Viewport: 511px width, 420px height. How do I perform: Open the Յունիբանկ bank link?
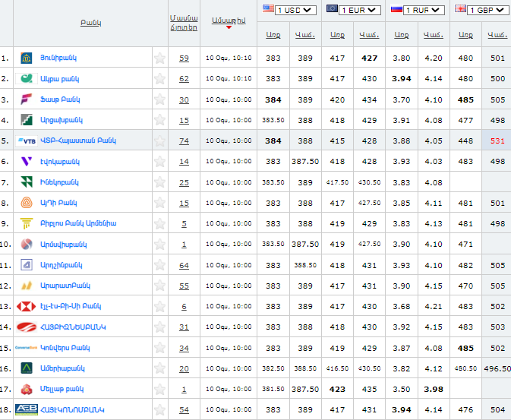pyautogui.click(x=58, y=58)
